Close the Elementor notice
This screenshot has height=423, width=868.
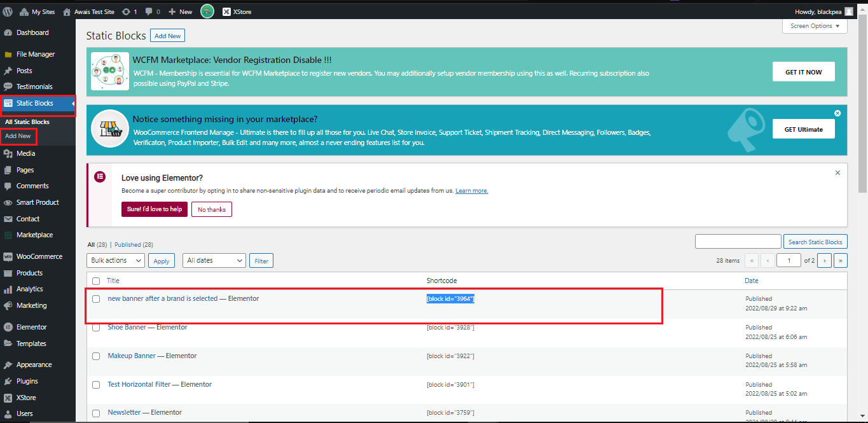[837, 172]
